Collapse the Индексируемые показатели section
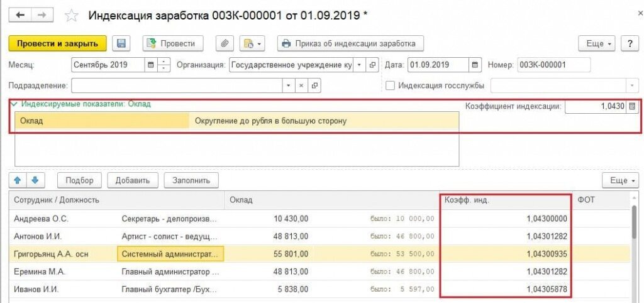 tap(14, 104)
